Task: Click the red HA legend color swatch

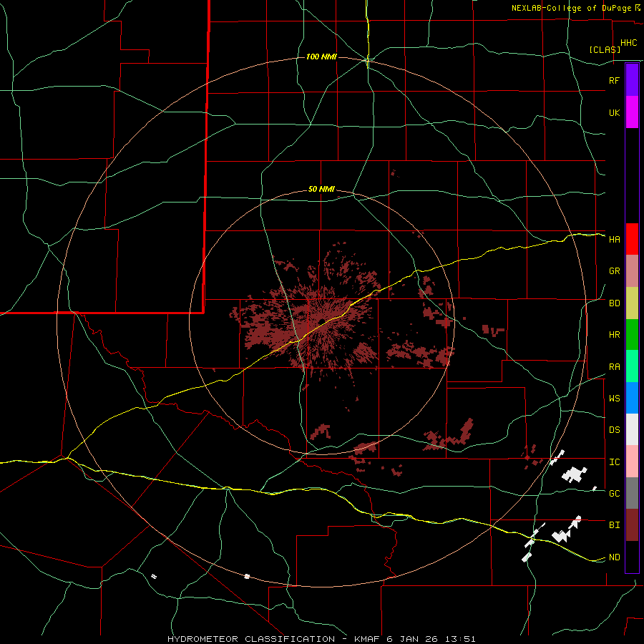Action: [632, 239]
